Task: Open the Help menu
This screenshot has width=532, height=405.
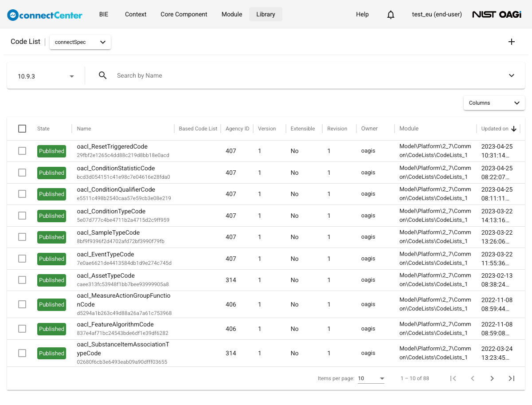Action: click(362, 14)
